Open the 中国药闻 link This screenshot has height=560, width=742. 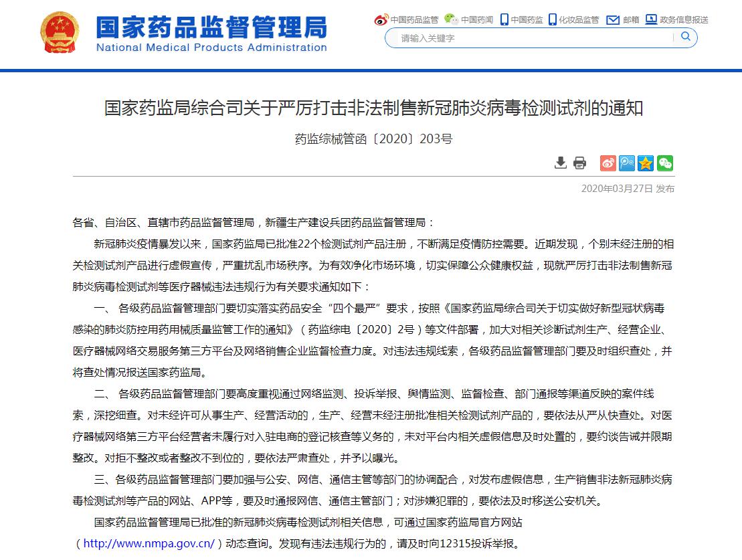tap(477, 20)
